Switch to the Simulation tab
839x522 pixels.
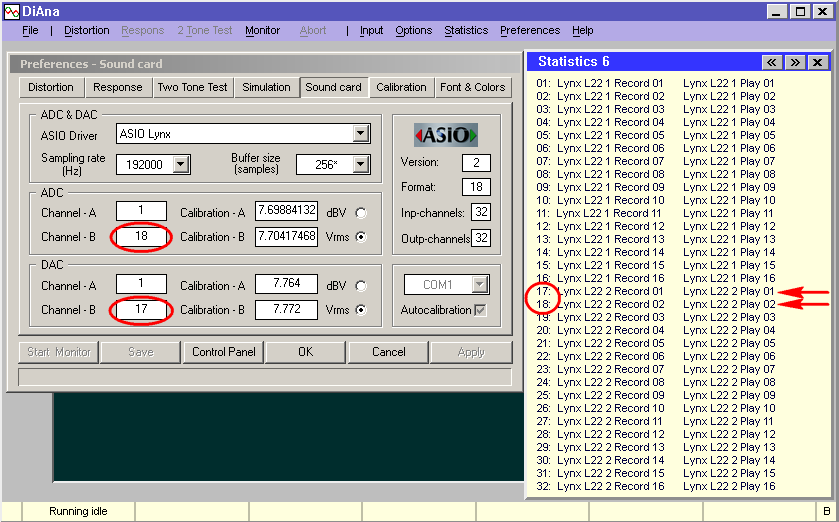266,87
